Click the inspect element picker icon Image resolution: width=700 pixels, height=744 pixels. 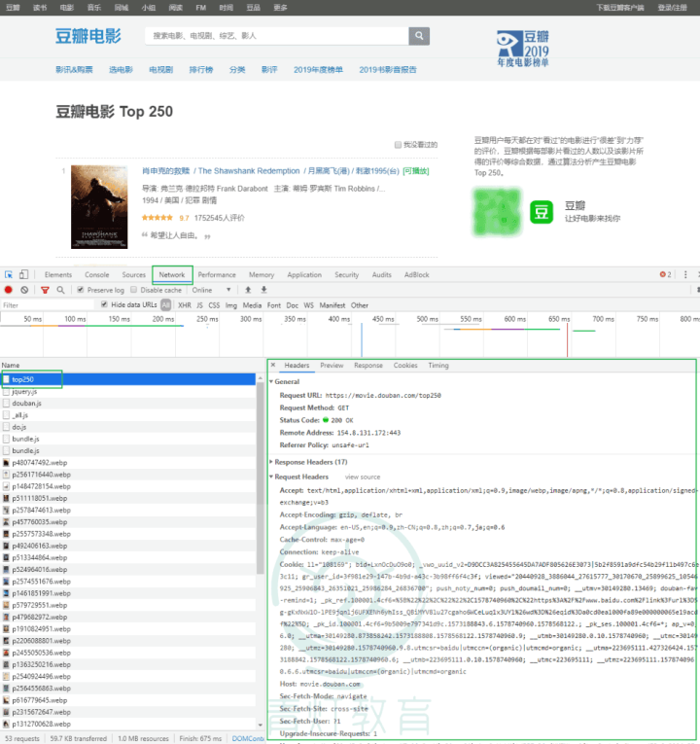coord(9,274)
